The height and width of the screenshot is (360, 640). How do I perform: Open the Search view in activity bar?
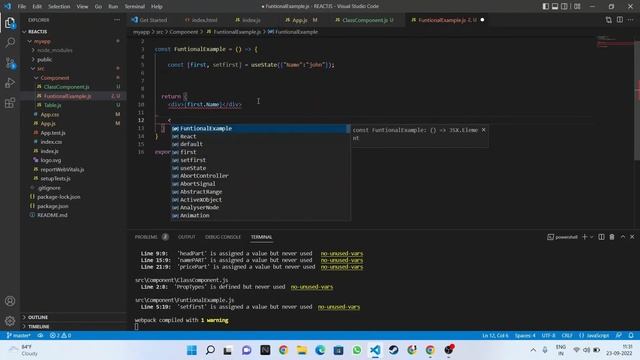point(10,42)
